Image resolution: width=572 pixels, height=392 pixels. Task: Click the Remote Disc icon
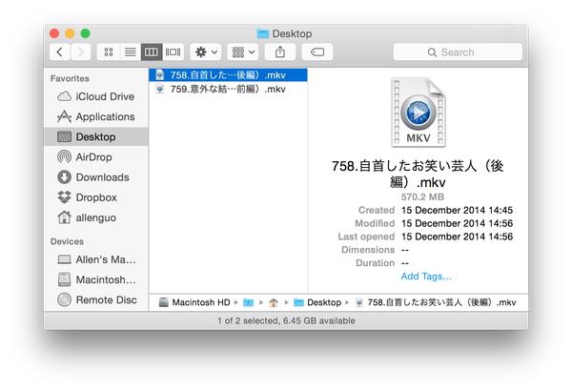click(x=64, y=300)
